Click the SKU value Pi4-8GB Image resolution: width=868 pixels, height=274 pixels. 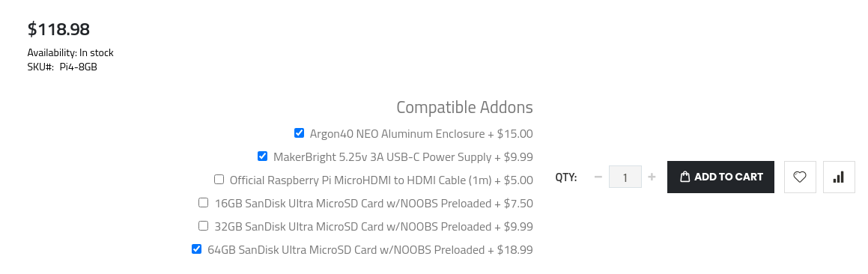(x=79, y=67)
